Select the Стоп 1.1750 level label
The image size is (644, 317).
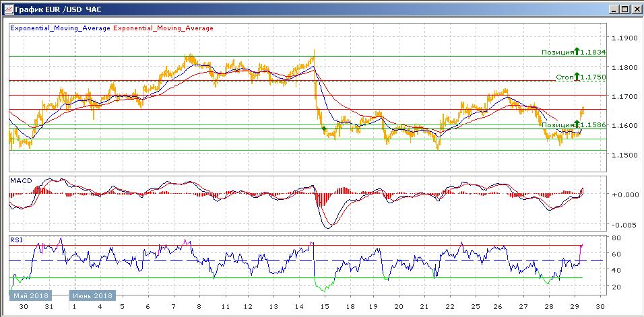coord(581,77)
